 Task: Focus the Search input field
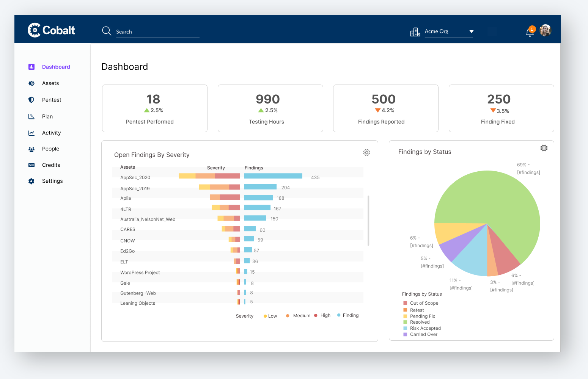click(157, 32)
